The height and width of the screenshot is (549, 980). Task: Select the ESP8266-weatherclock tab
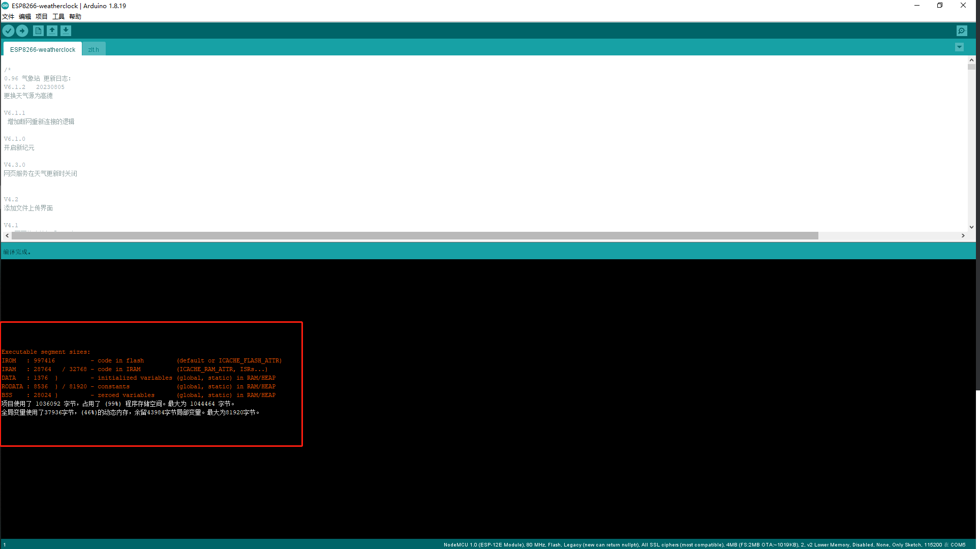[43, 49]
